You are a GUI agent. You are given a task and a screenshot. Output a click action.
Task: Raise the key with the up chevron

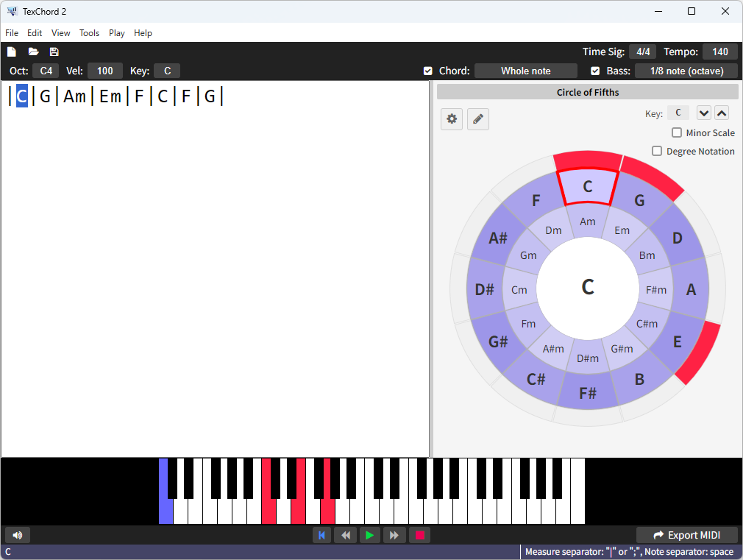[722, 113]
